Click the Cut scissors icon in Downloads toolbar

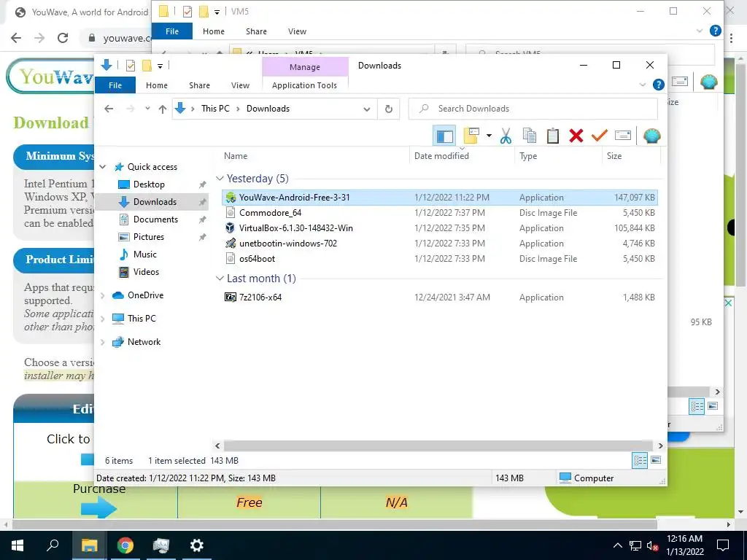[506, 136]
